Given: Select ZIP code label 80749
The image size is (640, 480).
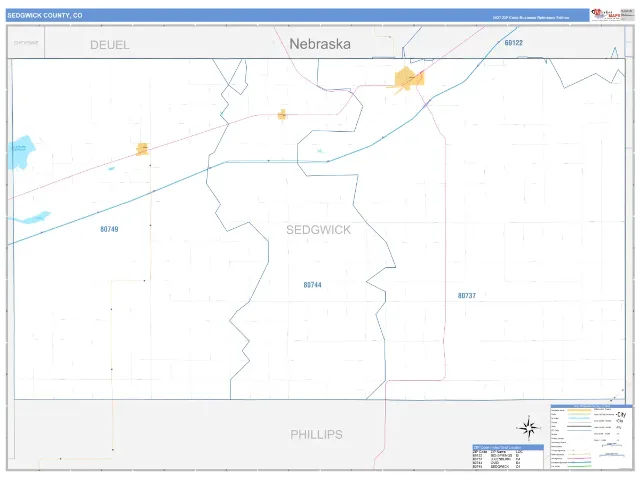Looking at the screenshot, I should click(109, 229).
